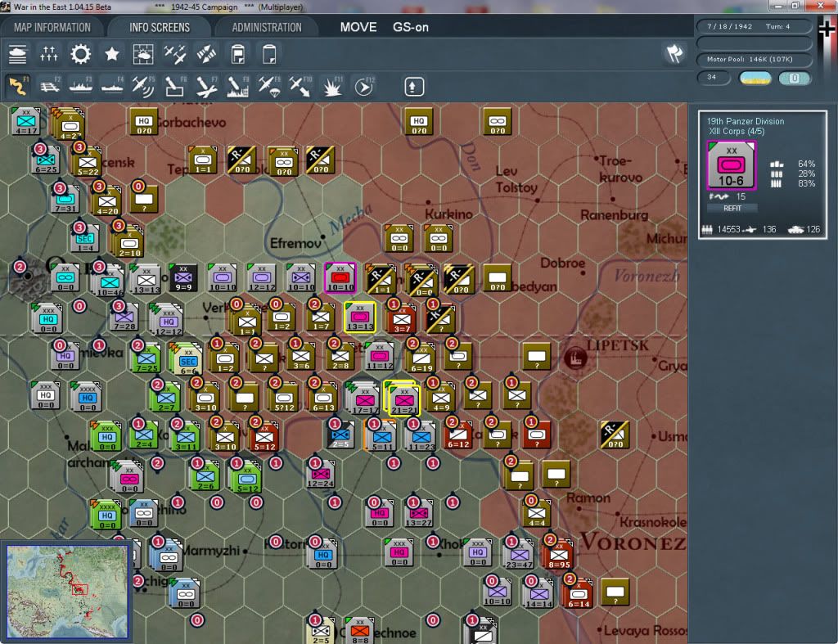
Task: Select the 13=27 pink counter
Action: [418, 513]
